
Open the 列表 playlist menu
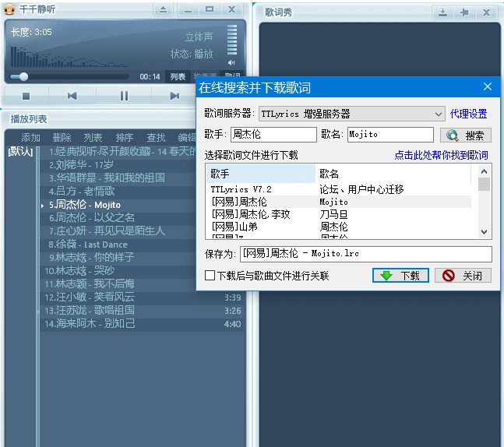click(93, 138)
